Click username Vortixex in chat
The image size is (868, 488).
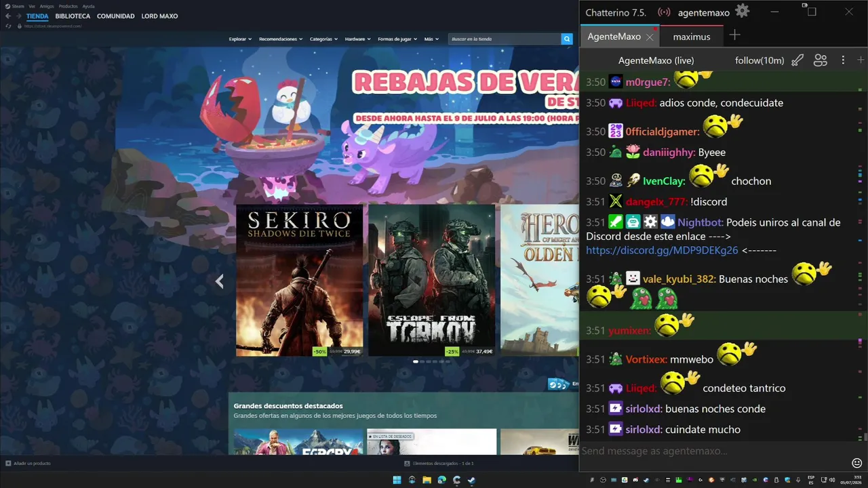[x=646, y=359]
